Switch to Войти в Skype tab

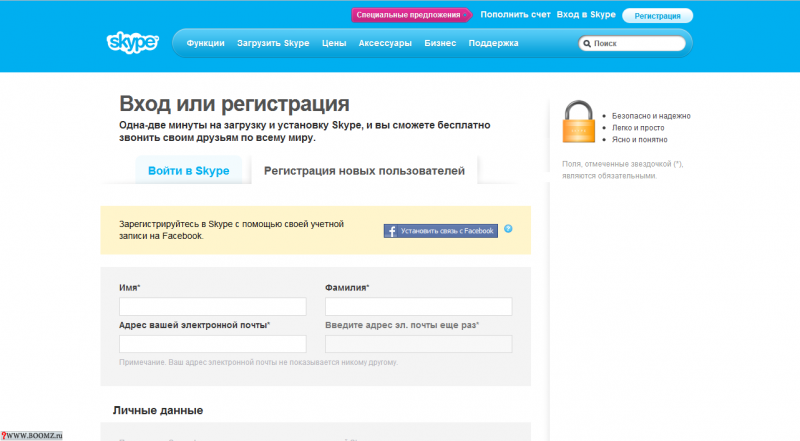coord(188,170)
